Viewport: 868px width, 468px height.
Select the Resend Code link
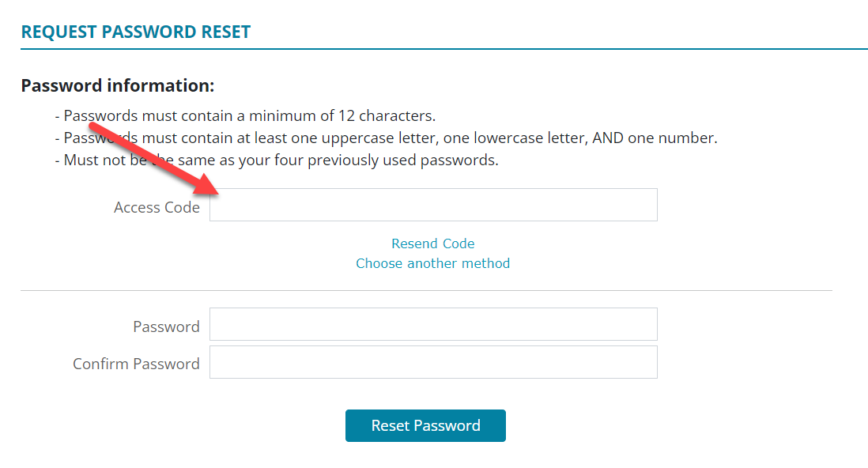[x=432, y=243]
